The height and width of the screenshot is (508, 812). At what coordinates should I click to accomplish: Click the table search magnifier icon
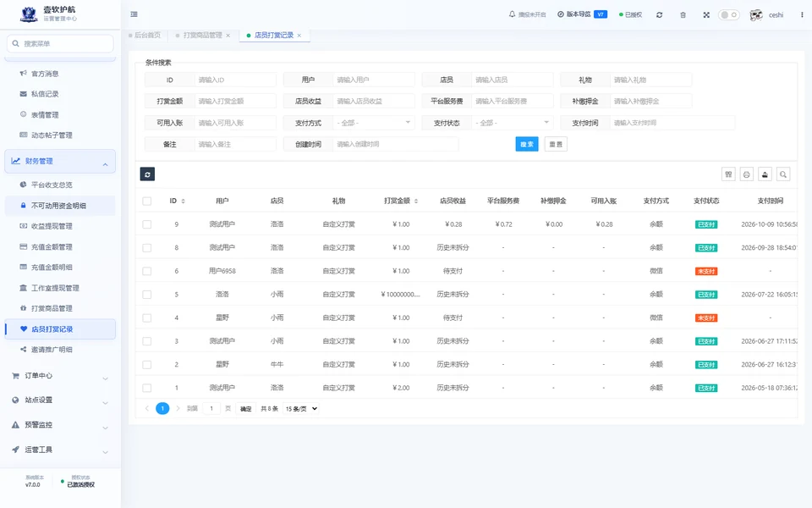tap(783, 174)
